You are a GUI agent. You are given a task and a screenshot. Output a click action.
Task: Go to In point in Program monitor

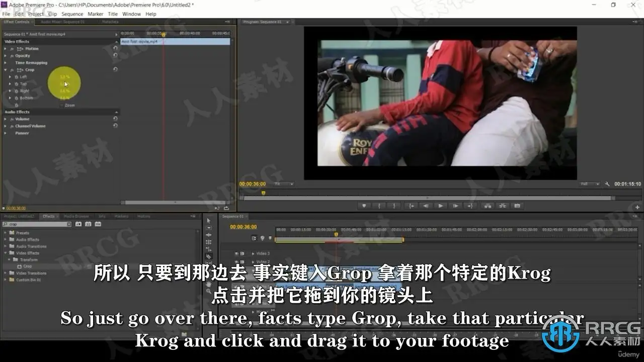click(411, 206)
